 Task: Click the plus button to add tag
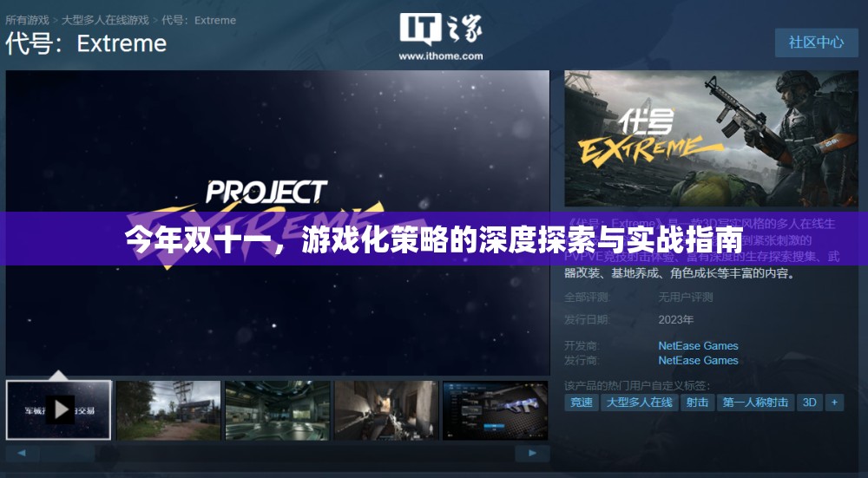tap(834, 403)
